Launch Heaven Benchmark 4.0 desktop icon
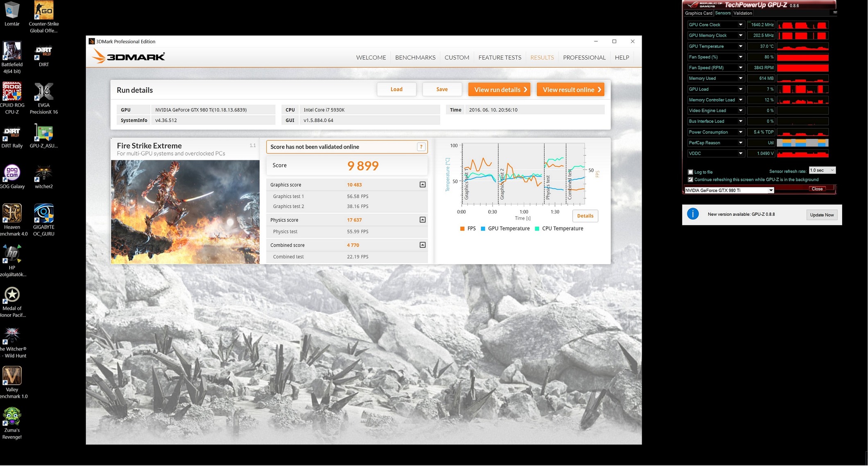The height and width of the screenshot is (466, 868). [x=12, y=220]
